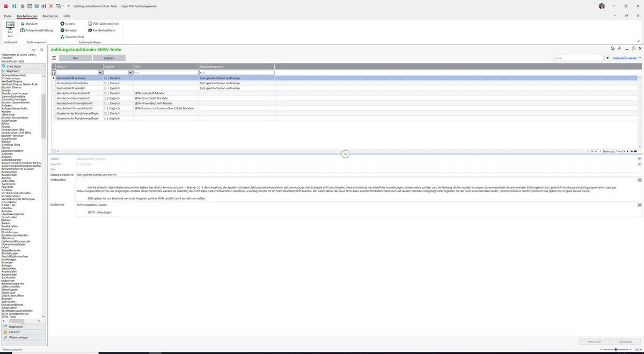Click the calculator icon in quick access toolbar
Image resolution: width=644 pixels, height=354 pixels.
(x=21, y=5)
